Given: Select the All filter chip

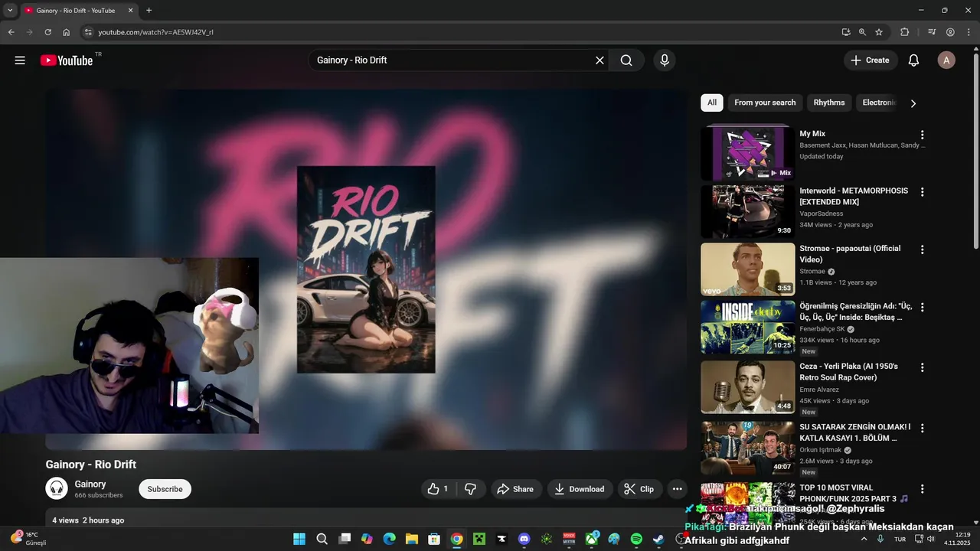Looking at the screenshot, I should (x=712, y=103).
